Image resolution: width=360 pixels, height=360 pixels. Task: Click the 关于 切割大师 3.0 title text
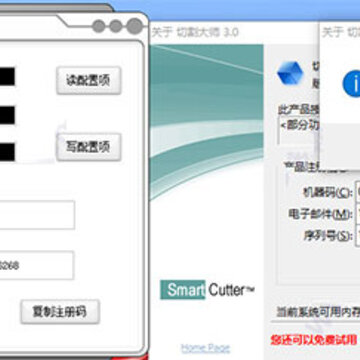tap(195, 32)
